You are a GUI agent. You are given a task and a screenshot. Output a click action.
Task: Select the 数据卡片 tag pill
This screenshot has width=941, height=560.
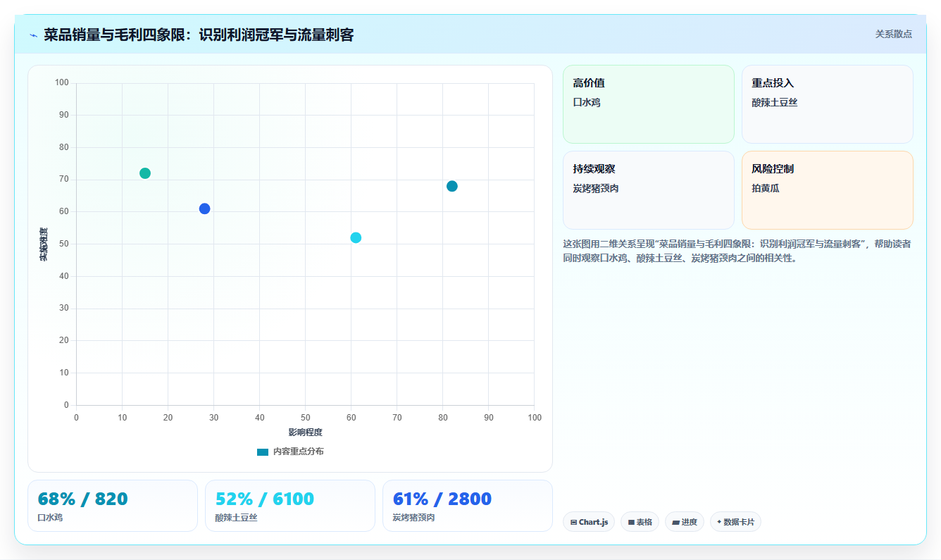(735, 522)
